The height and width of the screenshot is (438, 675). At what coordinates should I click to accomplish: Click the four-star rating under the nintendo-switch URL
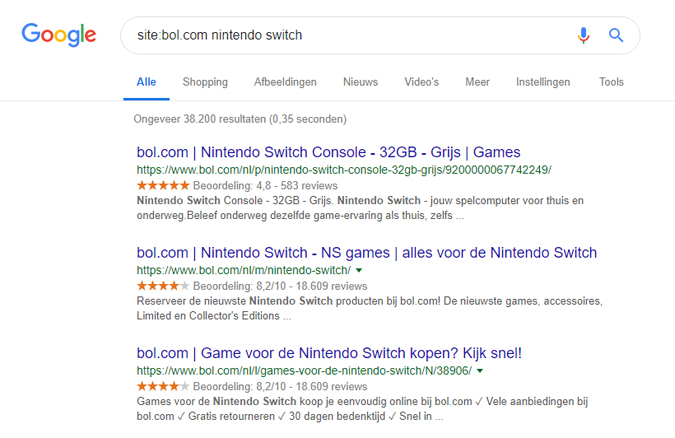[x=163, y=286]
